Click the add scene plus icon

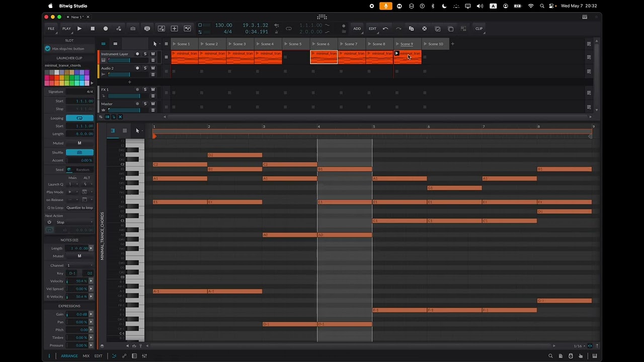click(x=452, y=44)
